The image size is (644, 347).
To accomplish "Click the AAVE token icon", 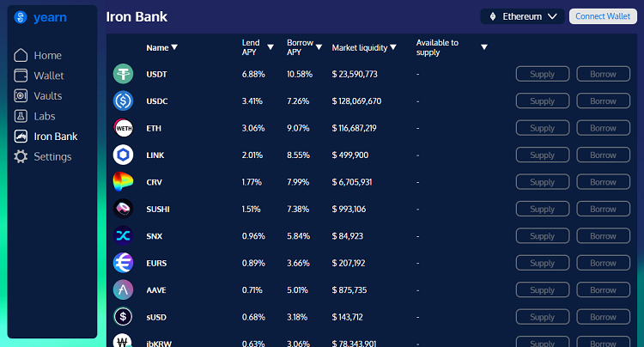I will pyautogui.click(x=123, y=290).
